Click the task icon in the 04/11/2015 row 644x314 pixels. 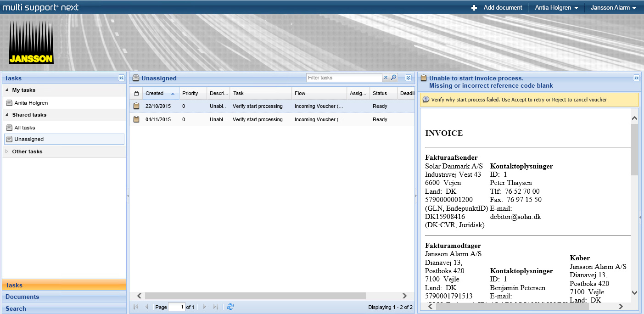pyautogui.click(x=136, y=119)
